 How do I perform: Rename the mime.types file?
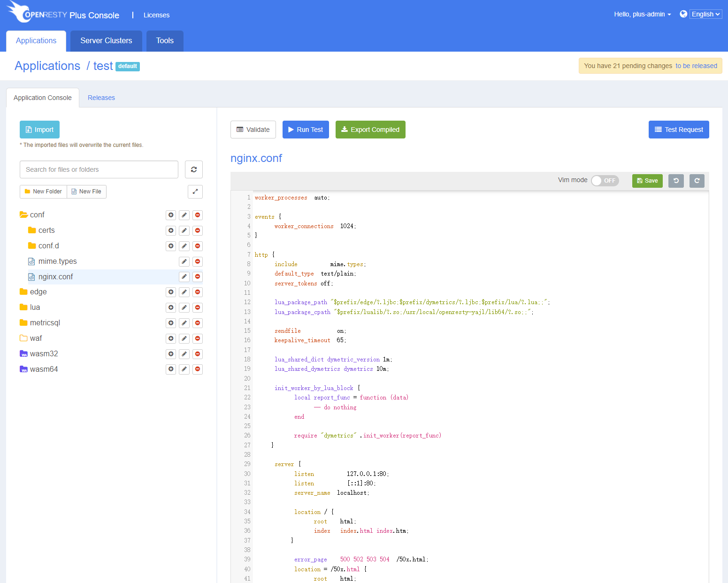[x=184, y=261]
